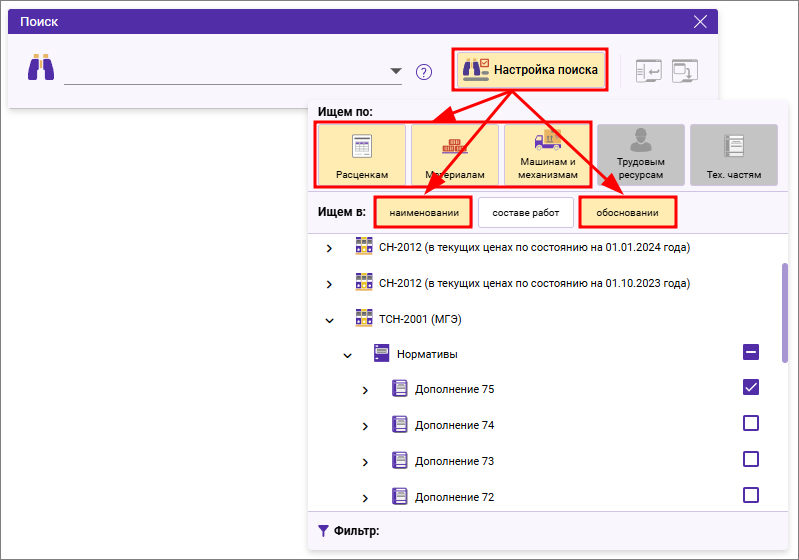Image resolution: width=799 pixels, height=560 pixels.
Task: Select the Расценкам search category
Action: tap(362, 155)
